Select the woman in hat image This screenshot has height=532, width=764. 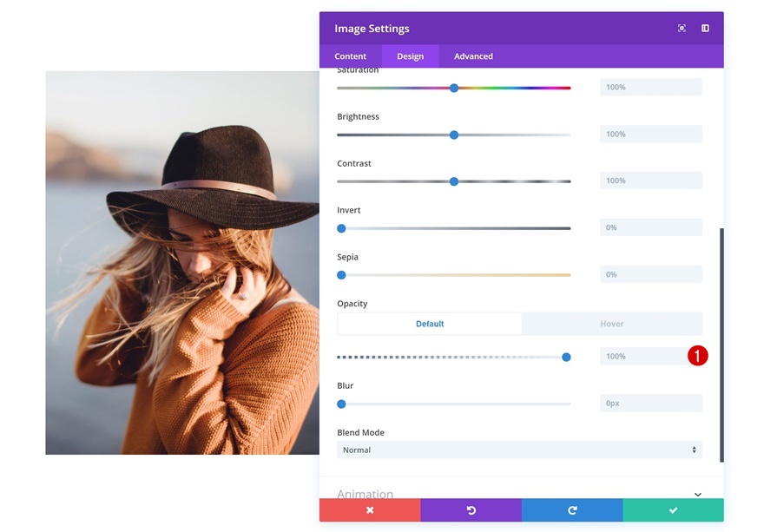[182, 263]
